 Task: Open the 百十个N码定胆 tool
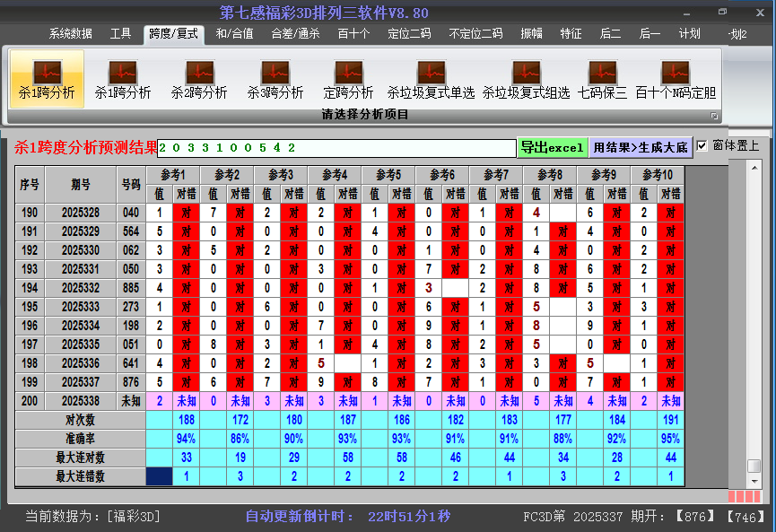point(676,80)
